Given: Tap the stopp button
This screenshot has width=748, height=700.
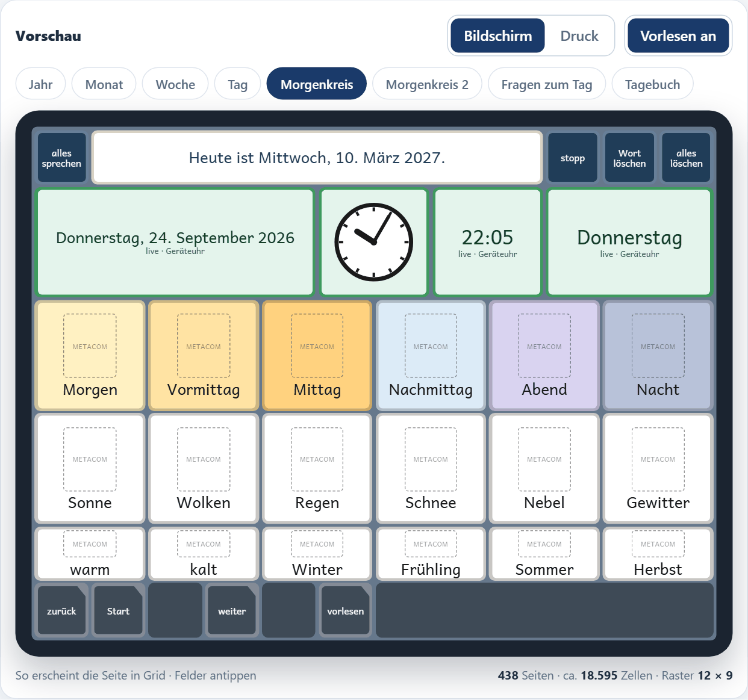Looking at the screenshot, I should (x=573, y=158).
